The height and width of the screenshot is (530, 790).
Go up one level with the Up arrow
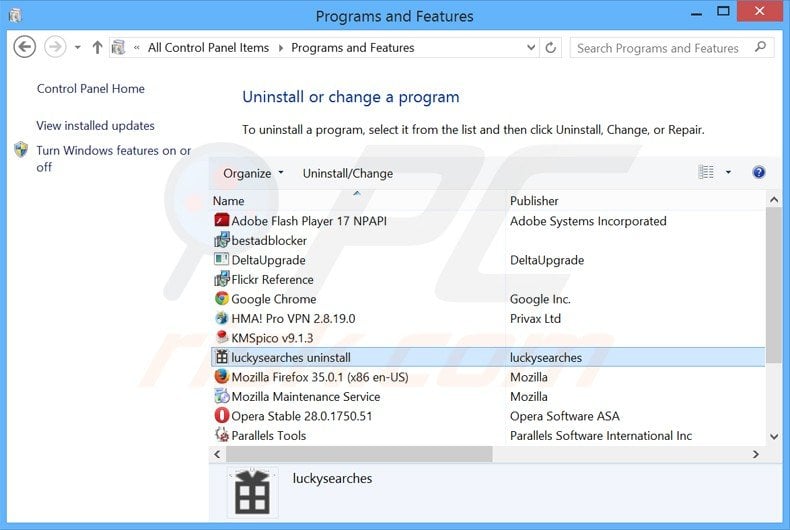[97, 47]
